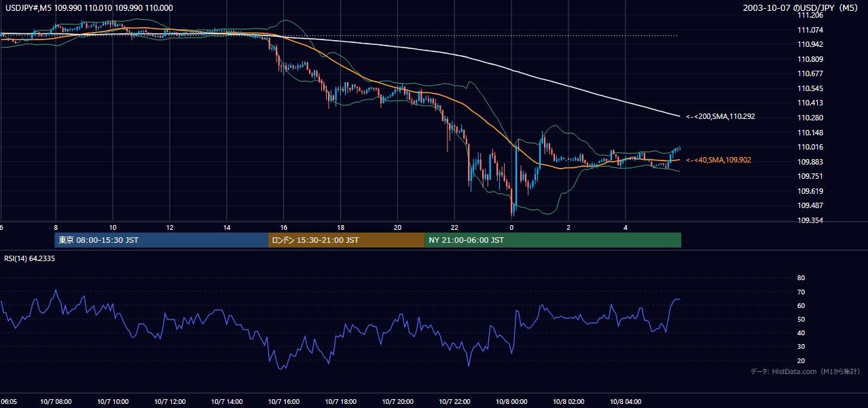The height and width of the screenshot is (408, 868).
Task: Click the 10/7 18:00 bottom time label
Action: (x=341, y=402)
